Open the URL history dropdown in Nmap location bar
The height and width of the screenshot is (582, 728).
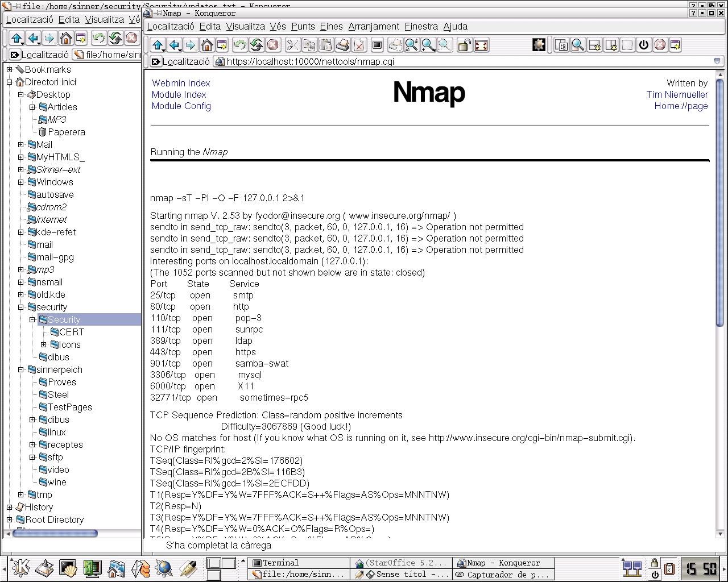(x=717, y=61)
